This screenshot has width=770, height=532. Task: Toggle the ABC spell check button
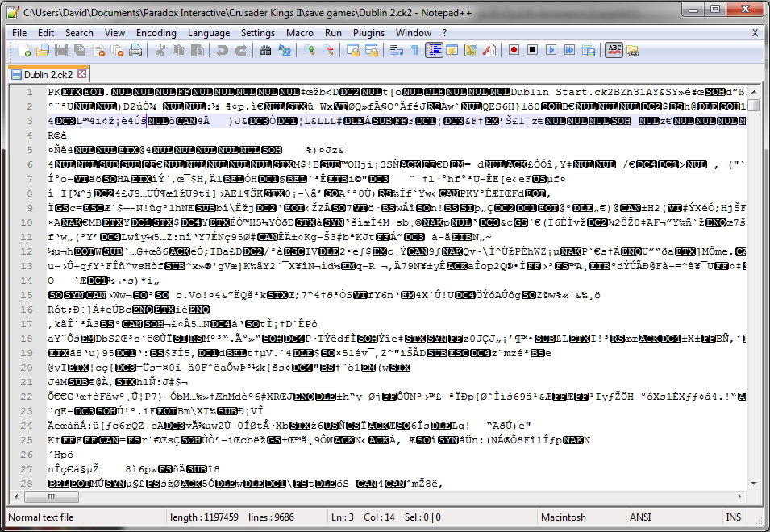[614, 51]
